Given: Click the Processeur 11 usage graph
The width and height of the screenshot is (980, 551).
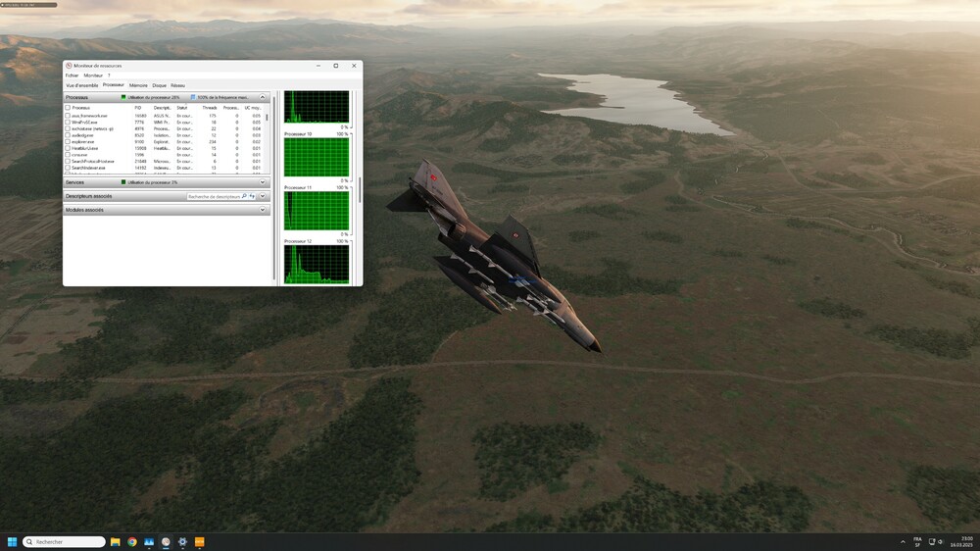Looking at the screenshot, I should [x=317, y=211].
